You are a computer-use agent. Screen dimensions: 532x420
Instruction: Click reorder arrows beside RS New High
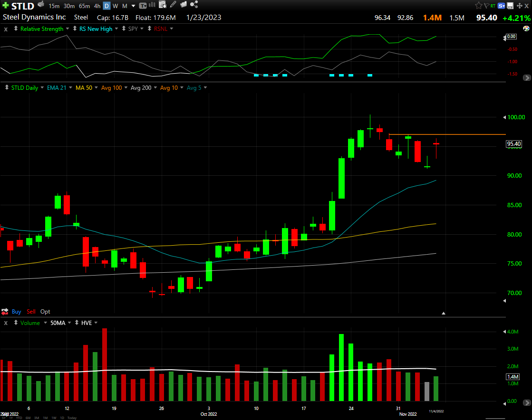coord(75,29)
